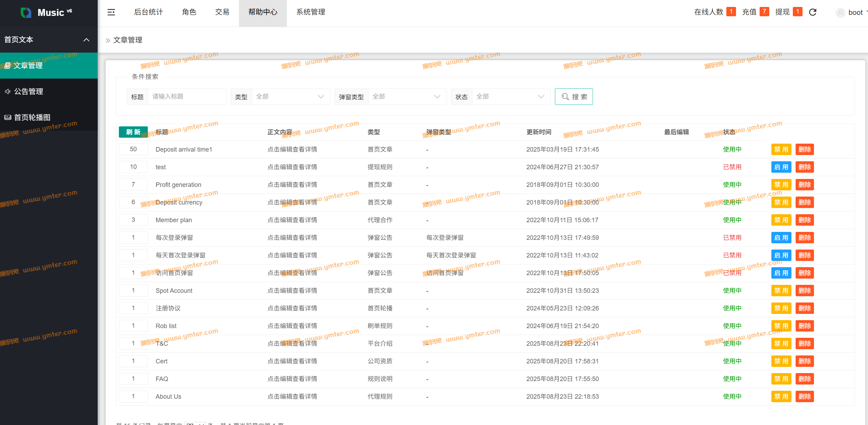Click the Music logo icon
Image resolution: width=868 pixels, height=425 pixels.
(x=26, y=12)
